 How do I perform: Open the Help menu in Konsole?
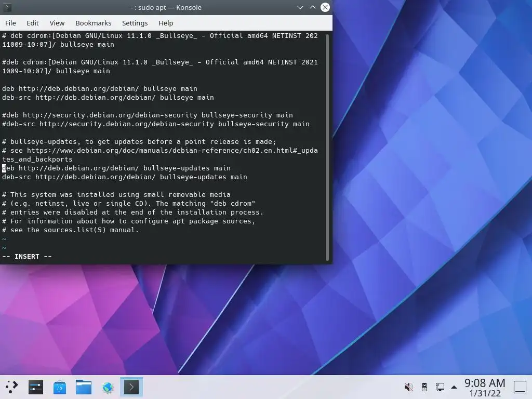click(166, 23)
